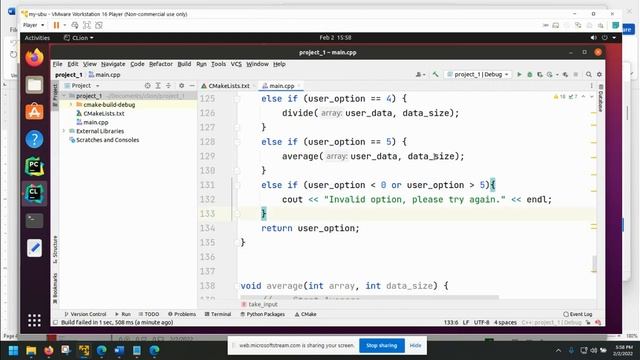Go to next highlighted error arrow
This screenshot has width=640, height=360.
[x=592, y=97]
